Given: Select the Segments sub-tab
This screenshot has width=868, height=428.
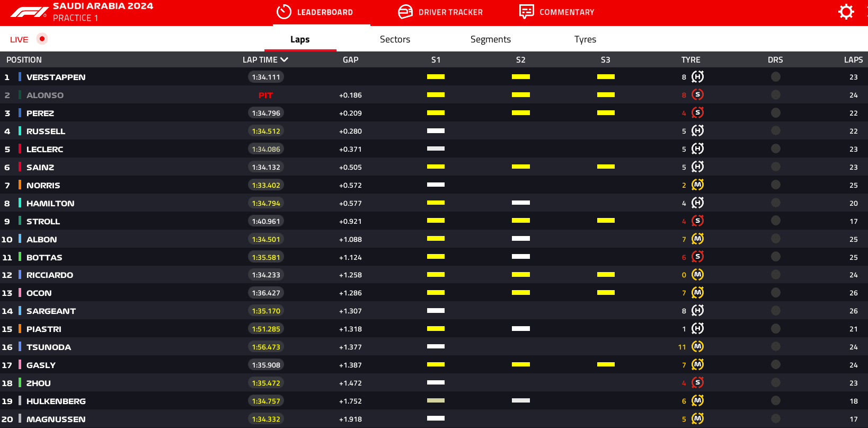Looking at the screenshot, I should (x=491, y=39).
